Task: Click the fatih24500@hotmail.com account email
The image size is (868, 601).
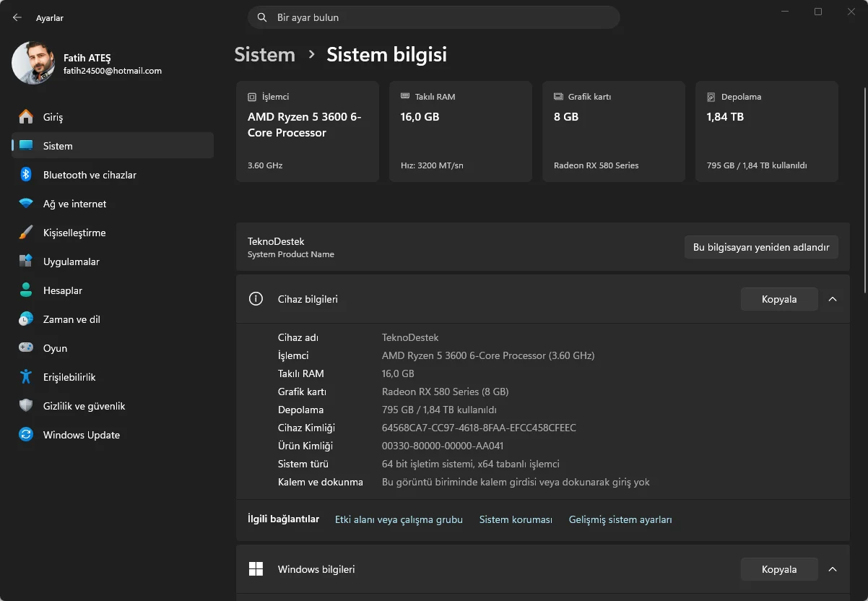Action: click(x=113, y=71)
